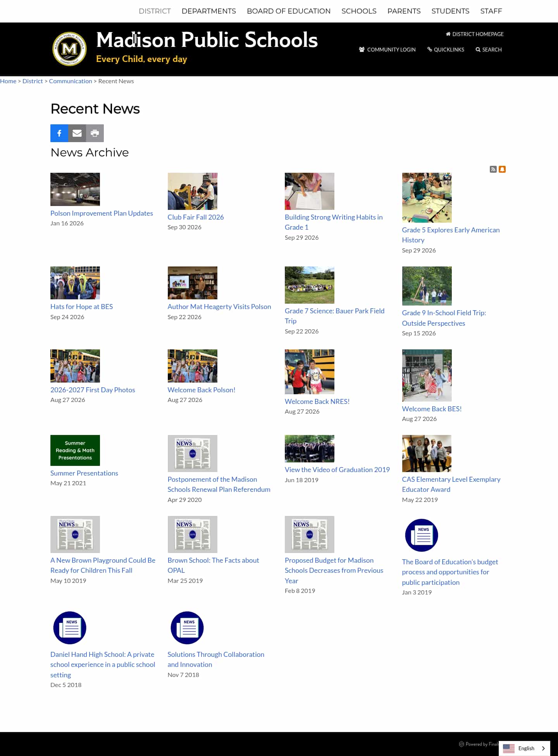The image size is (558, 756).
Task: Open CAS Elementary Level Exemplary Educator Award
Action: point(451,484)
